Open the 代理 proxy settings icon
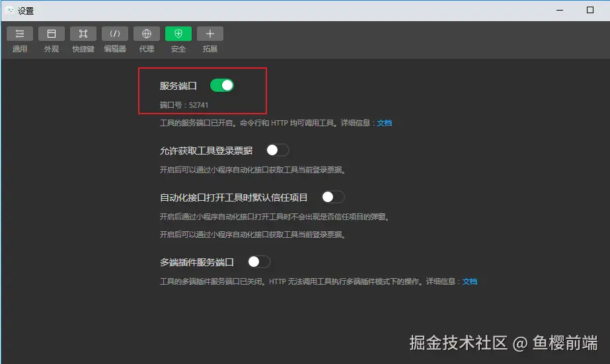Screen dimensions: 610x364 coord(147,34)
